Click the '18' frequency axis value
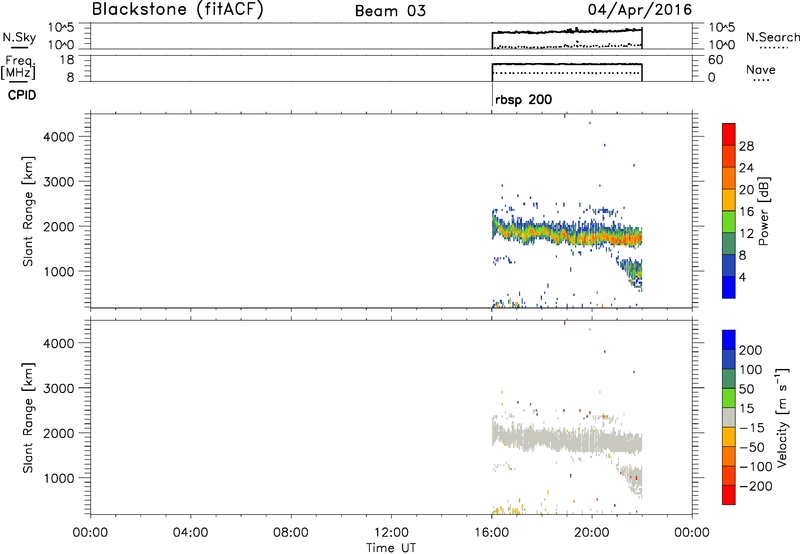 coord(67,60)
